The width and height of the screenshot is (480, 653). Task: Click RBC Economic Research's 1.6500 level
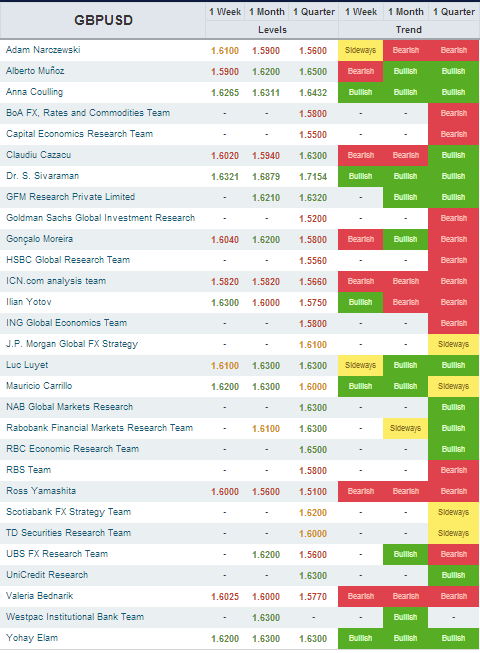pos(313,450)
